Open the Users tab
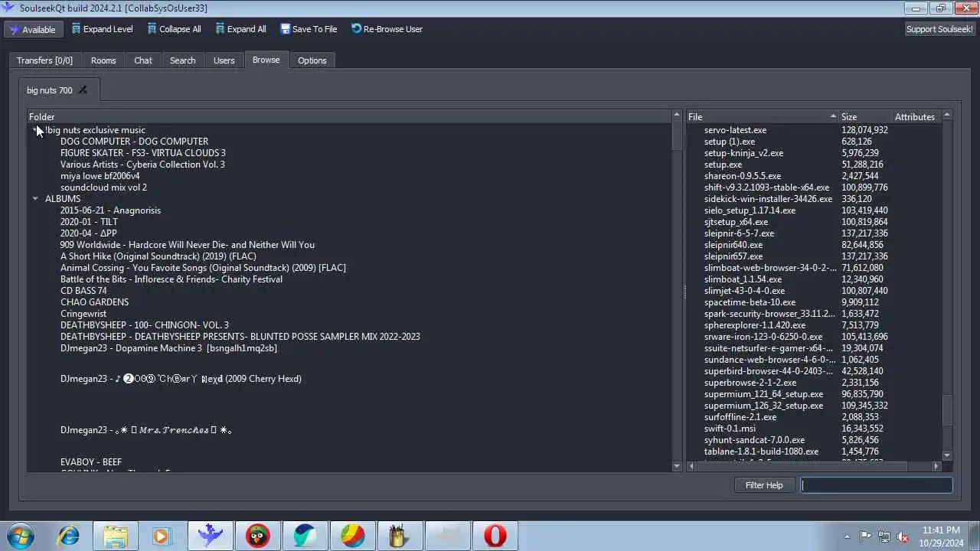Viewport: 980px width, 551px height. pyautogui.click(x=224, y=60)
